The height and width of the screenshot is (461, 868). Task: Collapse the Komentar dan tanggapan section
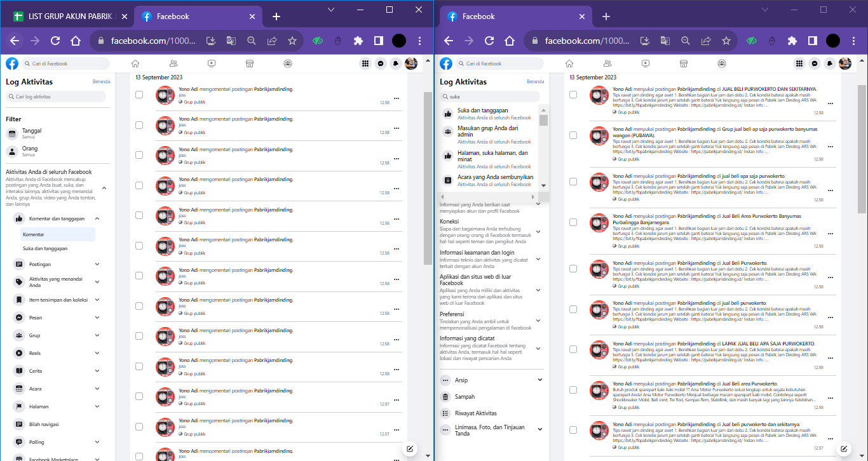pyautogui.click(x=97, y=218)
